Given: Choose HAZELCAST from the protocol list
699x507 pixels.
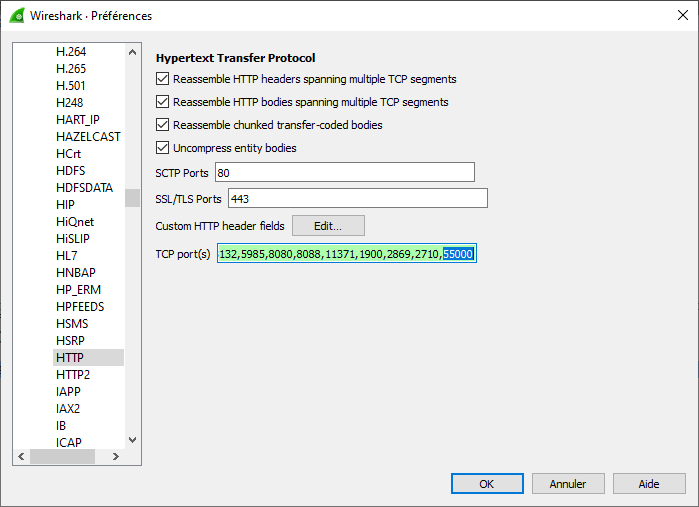Looking at the screenshot, I should coord(88,136).
